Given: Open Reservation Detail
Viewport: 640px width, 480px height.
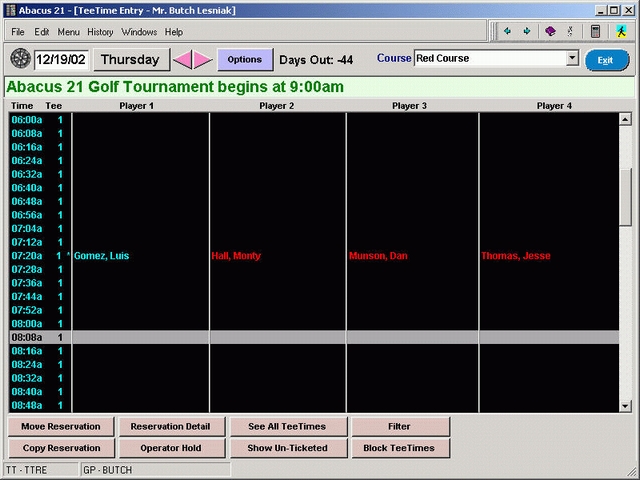Looking at the screenshot, I should click(x=171, y=426).
